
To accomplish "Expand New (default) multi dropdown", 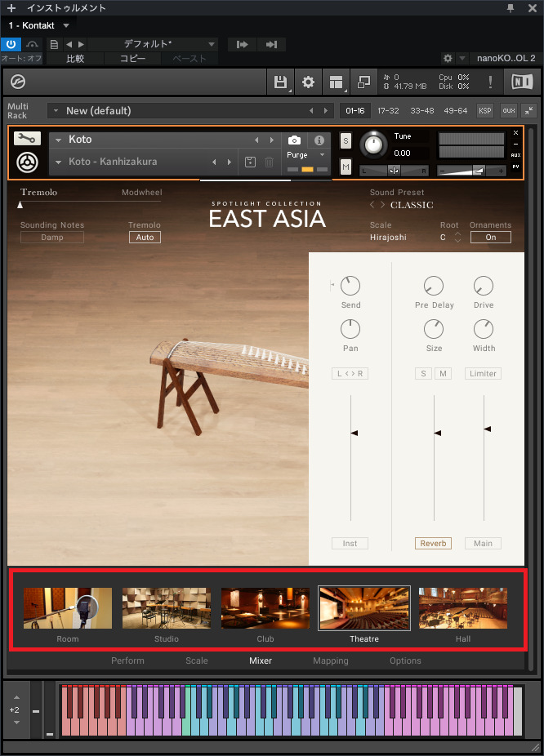I will tap(56, 111).
